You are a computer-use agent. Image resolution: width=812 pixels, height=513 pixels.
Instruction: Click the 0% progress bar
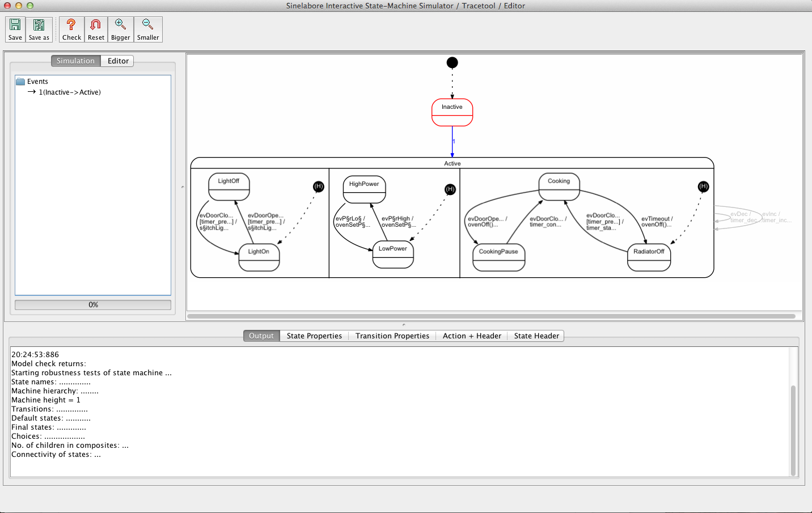tap(93, 305)
